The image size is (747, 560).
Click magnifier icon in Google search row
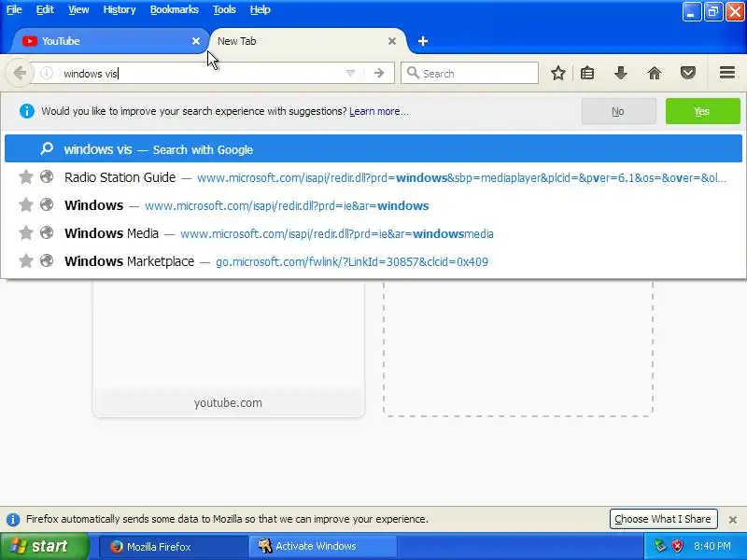(47, 148)
